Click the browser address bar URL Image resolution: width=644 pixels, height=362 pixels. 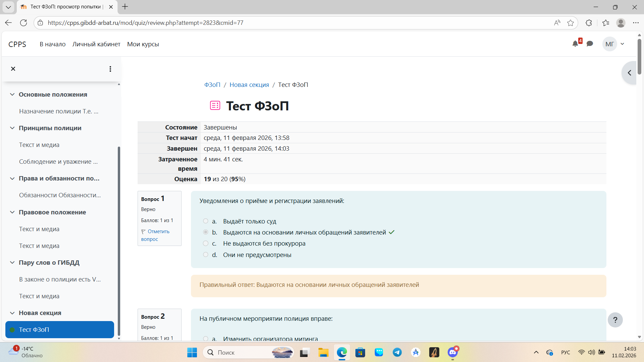point(146,23)
